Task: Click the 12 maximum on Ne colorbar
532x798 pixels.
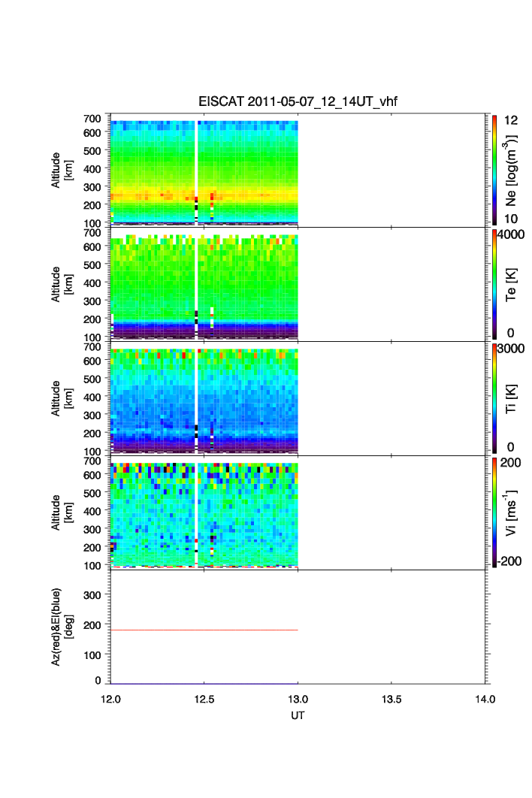Action: point(511,120)
